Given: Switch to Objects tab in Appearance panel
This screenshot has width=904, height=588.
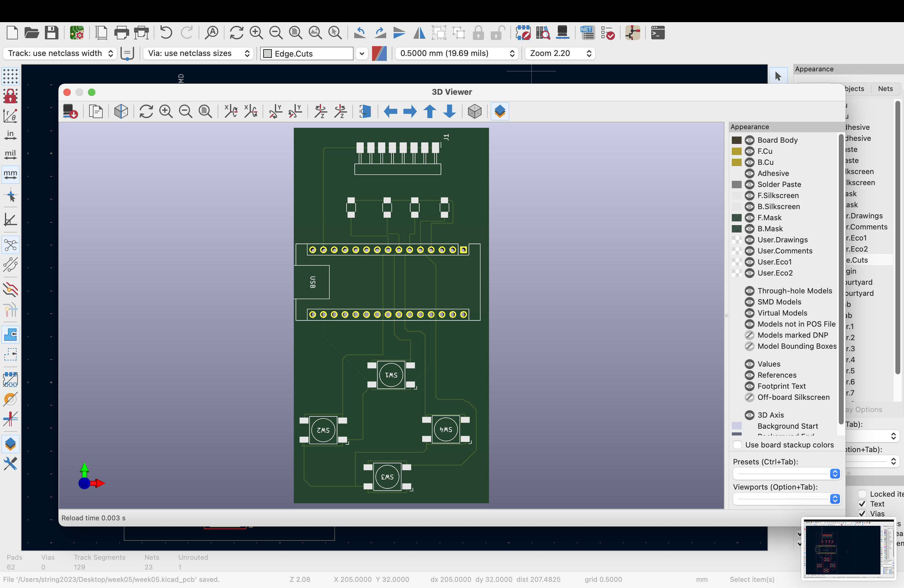Looking at the screenshot, I should click(x=854, y=89).
